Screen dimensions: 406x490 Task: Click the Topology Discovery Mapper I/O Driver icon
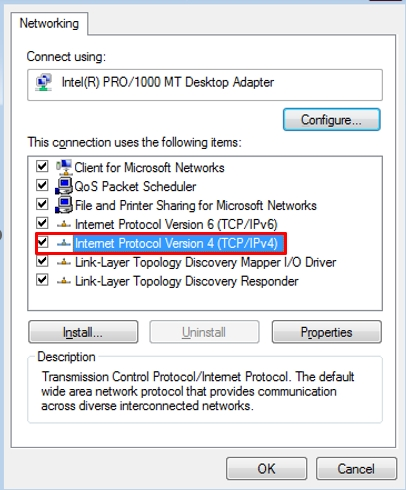click(64, 263)
